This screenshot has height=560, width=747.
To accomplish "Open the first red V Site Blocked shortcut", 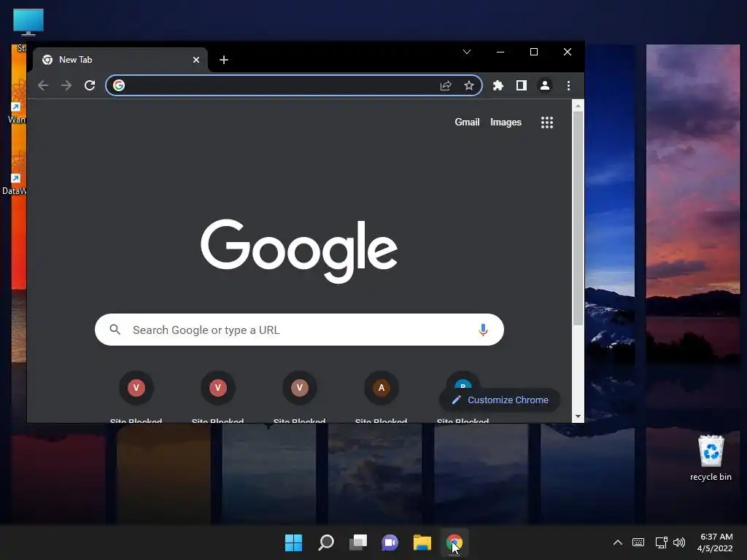I will (x=136, y=388).
